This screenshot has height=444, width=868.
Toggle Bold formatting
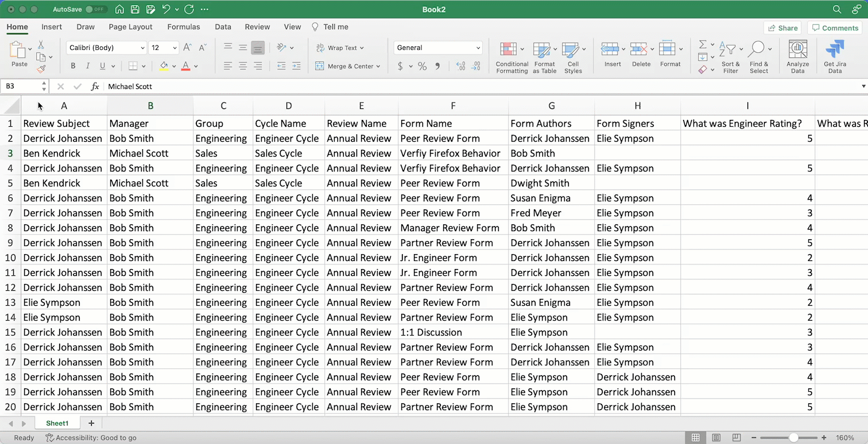click(x=73, y=67)
